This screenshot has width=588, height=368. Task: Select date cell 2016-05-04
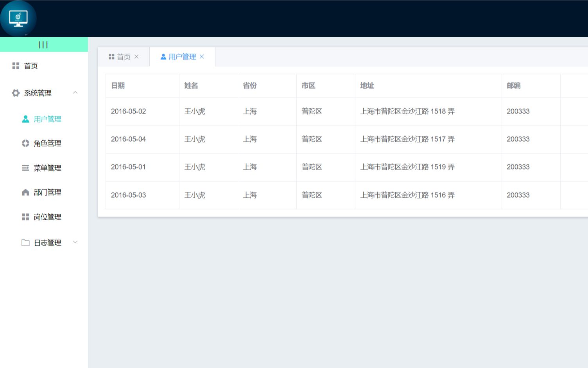(128, 139)
